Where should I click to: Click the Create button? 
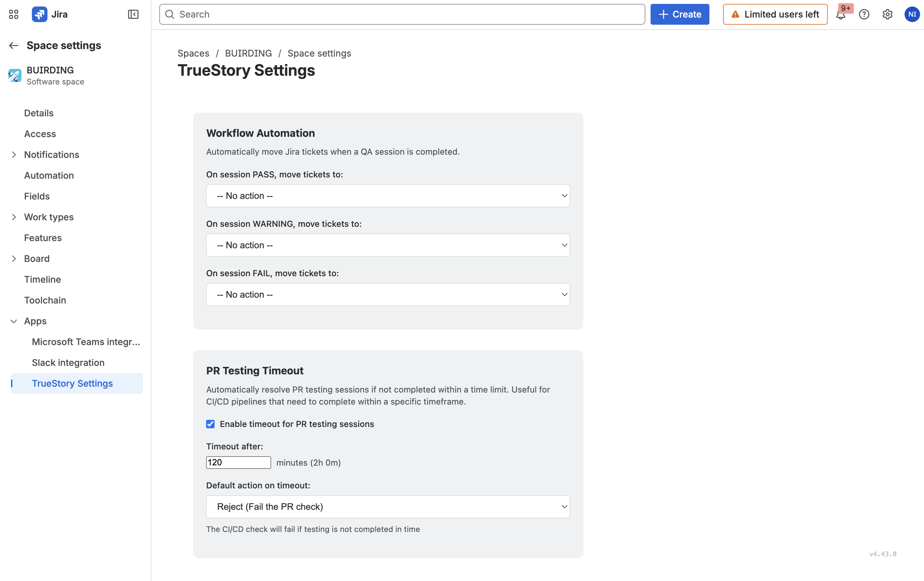[x=680, y=14]
